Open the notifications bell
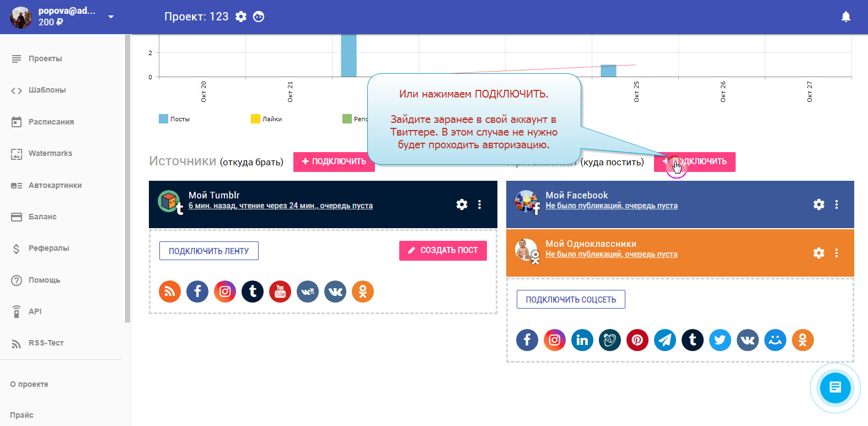This screenshot has width=868, height=426. coord(845,17)
